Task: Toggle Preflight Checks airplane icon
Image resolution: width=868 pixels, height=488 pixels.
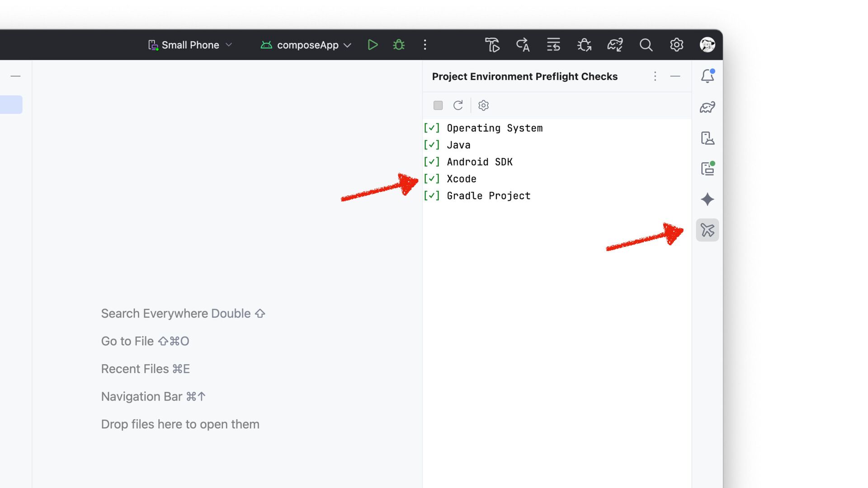Action: [x=708, y=230]
